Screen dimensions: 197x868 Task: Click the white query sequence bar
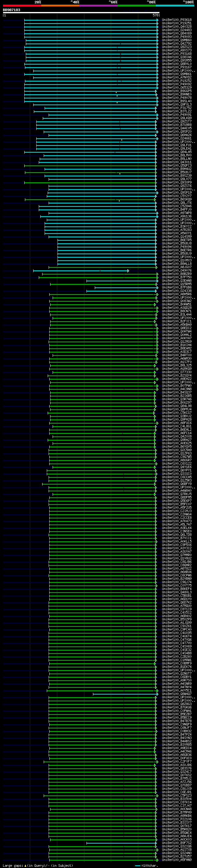[x=81, y=12]
